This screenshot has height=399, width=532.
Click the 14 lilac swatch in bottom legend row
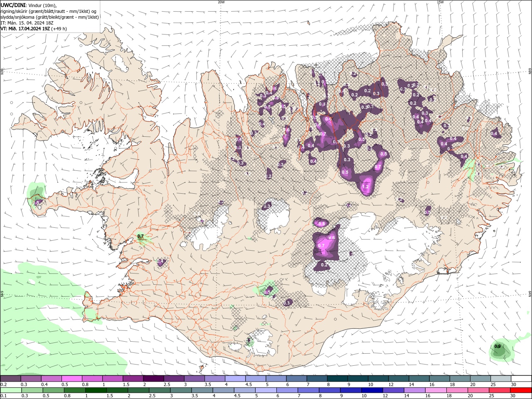(414, 390)
